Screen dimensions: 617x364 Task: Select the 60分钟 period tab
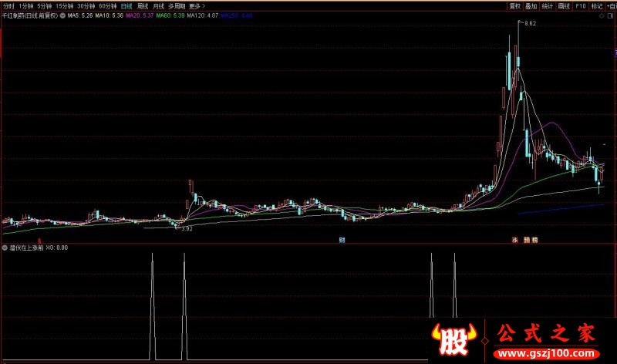pyautogui.click(x=108, y=6)
